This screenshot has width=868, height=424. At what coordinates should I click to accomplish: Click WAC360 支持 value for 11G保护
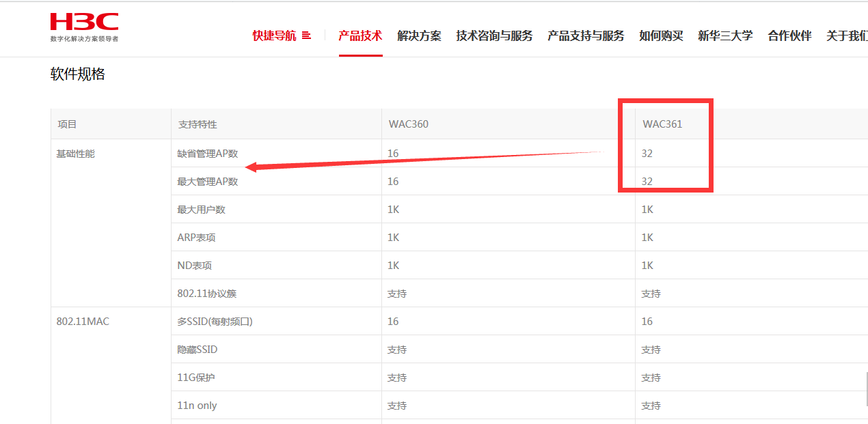[397, 378]
